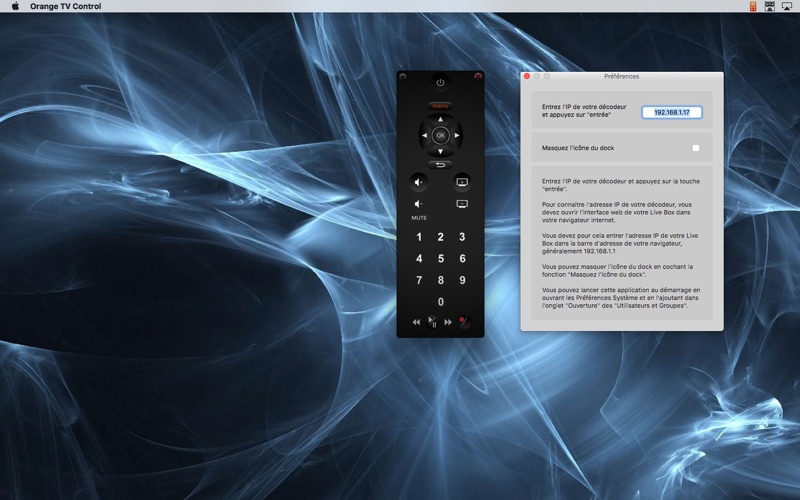Click the down arrow on the d-pad
The image size is (800, 500).
(x=440, y=152)
